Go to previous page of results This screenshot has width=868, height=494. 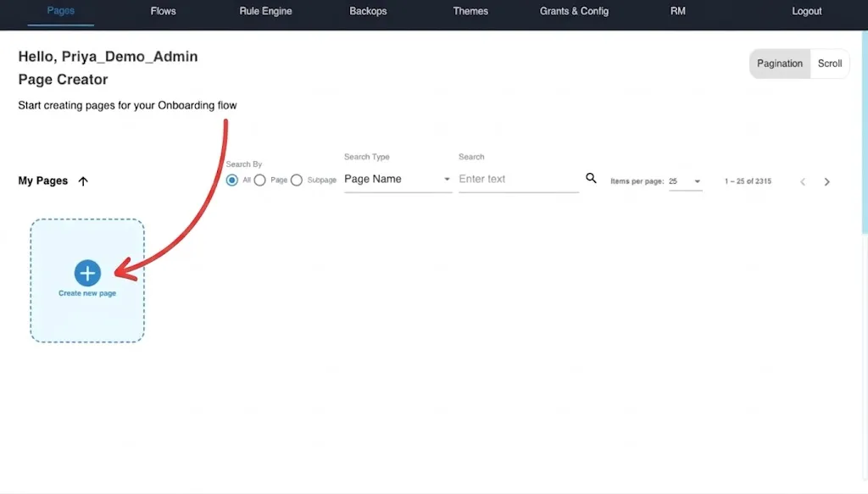pyautogui.click(x=803, y=181)
